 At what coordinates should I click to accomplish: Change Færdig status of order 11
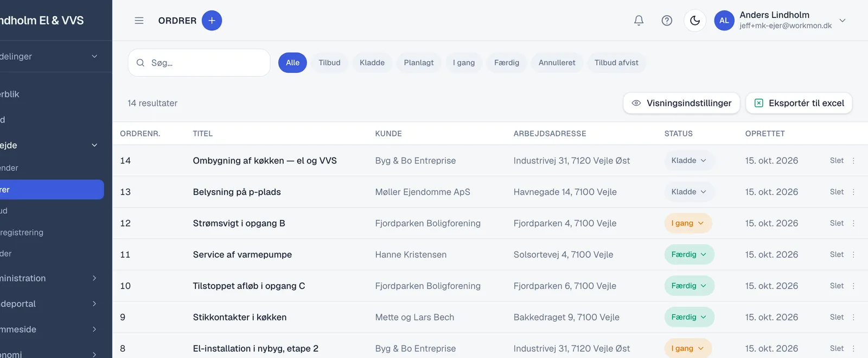(689, 255)
